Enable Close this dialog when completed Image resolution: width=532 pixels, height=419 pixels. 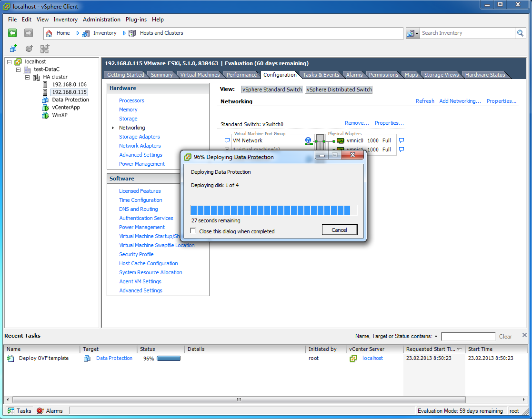(x=193, y=231)
